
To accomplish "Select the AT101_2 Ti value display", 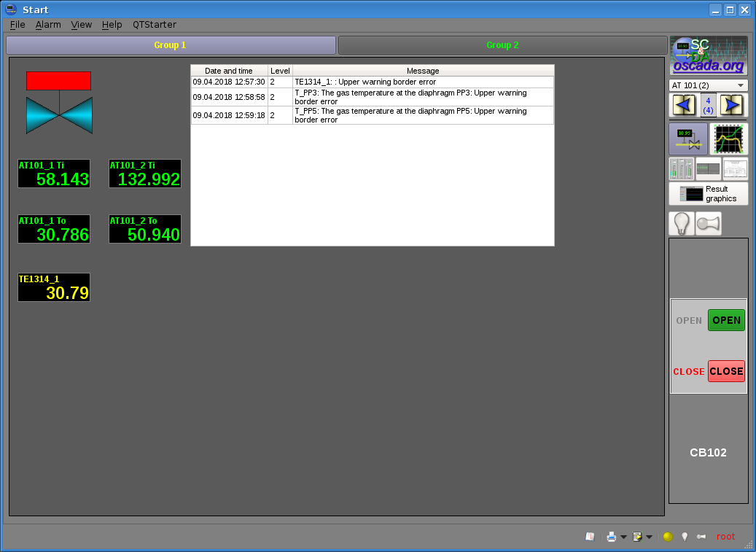I will click(x=145, y=174).
